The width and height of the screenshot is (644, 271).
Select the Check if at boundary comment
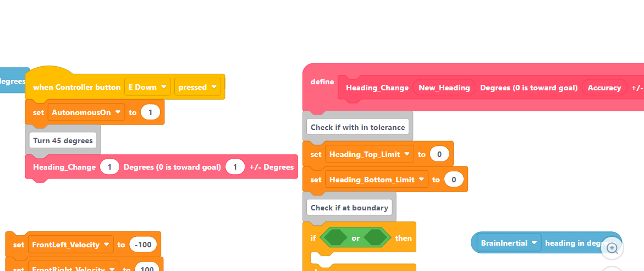pos(349,208)
